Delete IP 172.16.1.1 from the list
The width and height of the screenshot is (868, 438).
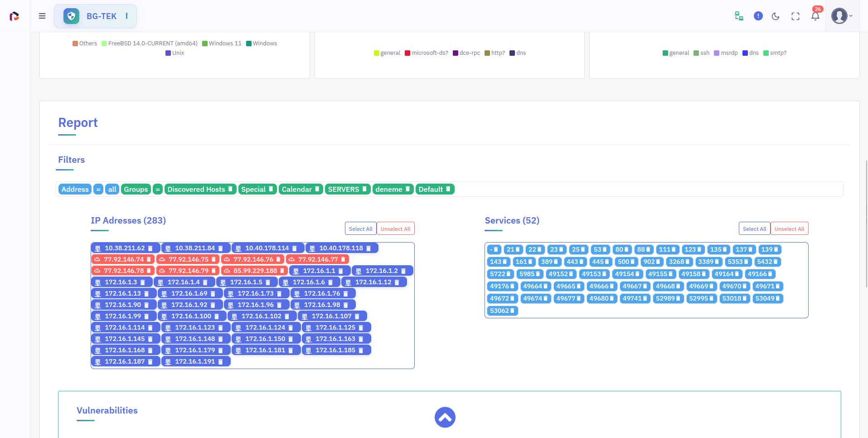pyautogui.click(x=340, y=271)
